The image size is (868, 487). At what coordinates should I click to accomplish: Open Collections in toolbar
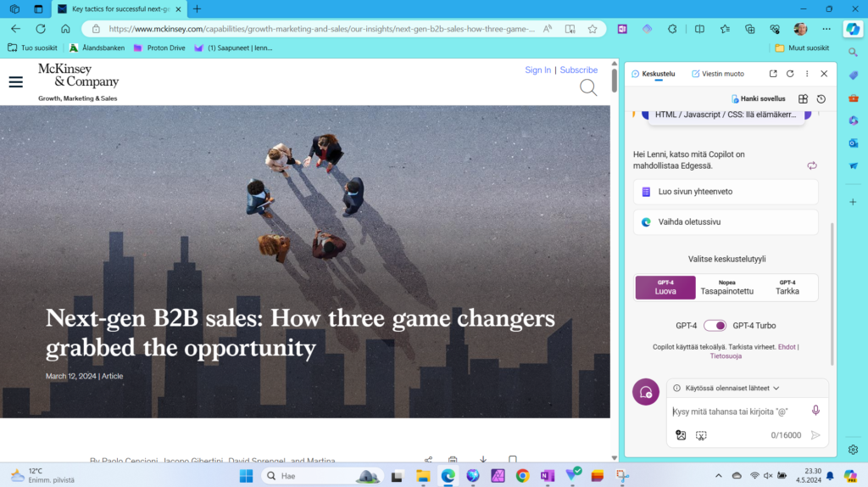click(749, 29)
